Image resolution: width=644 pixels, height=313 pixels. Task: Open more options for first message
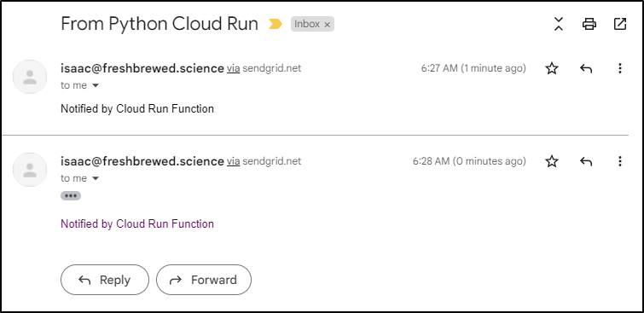[620, 68]
